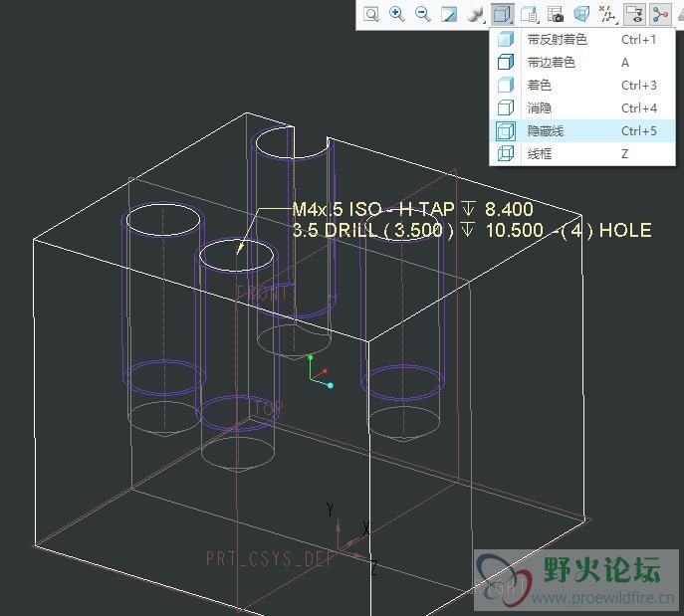Click the Zoom In magnifier icon

[x=396, y=14]
